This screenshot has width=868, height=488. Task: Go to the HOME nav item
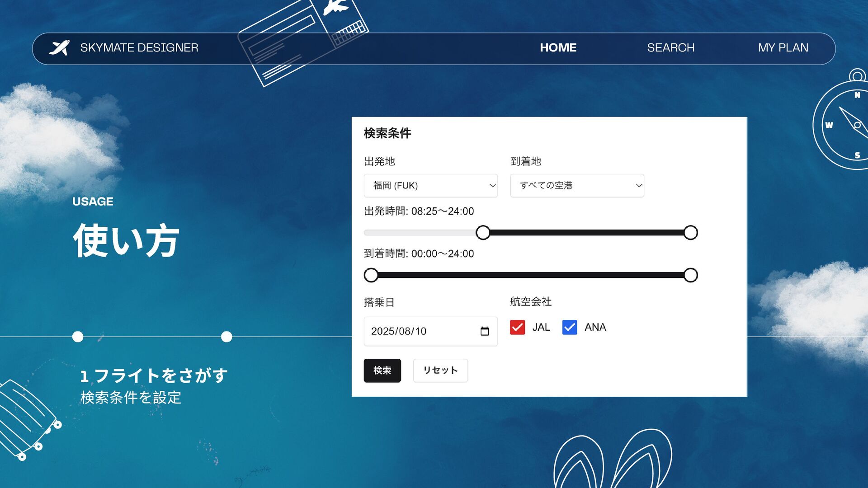pyautogui.click(x=558, y=47)
